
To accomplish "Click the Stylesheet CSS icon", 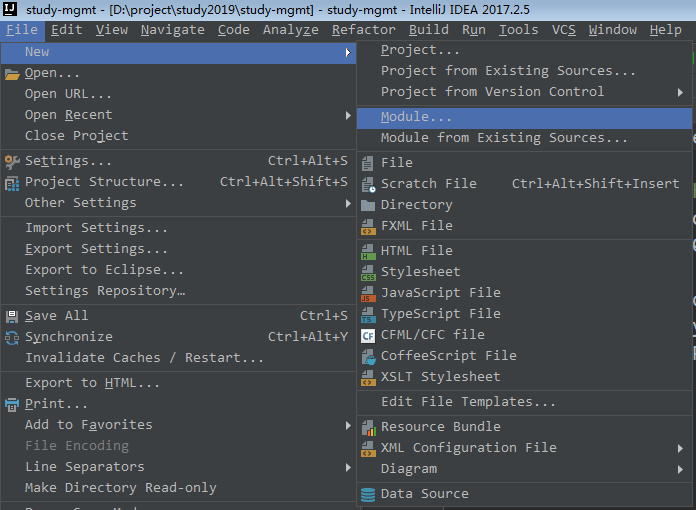I will 368,273.
